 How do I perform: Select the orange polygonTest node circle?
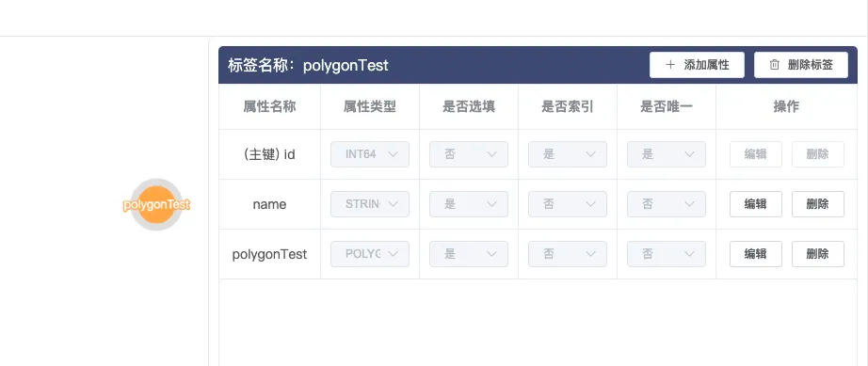(156, 204)
